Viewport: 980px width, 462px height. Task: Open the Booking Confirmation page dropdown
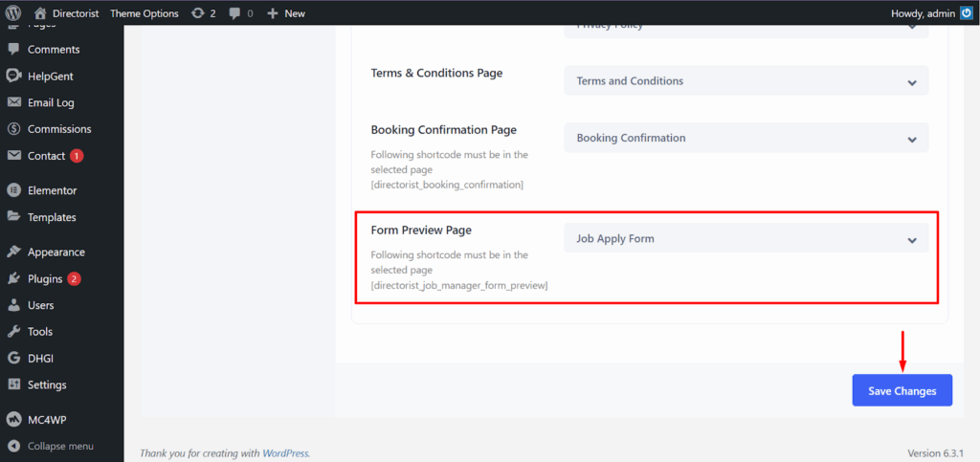click(x=746, y=139)
